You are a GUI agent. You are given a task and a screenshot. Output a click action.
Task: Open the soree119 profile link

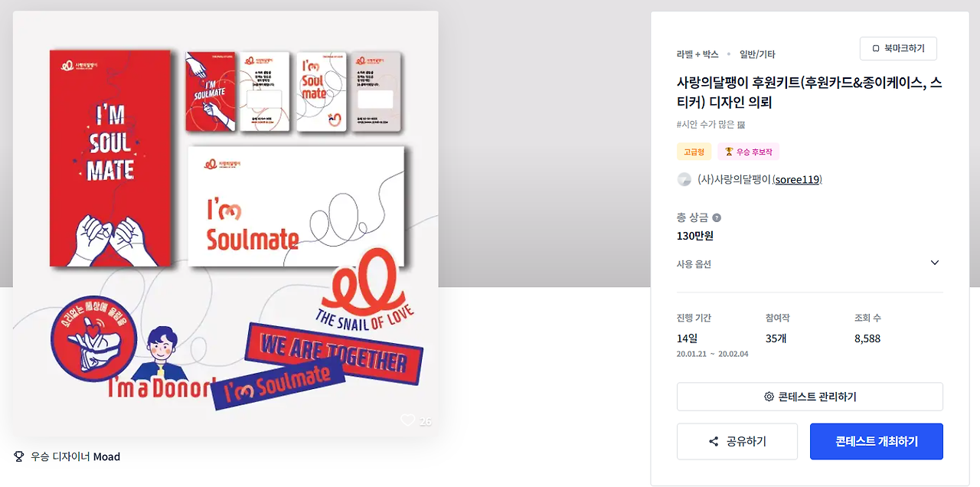(x=797, y=179)
